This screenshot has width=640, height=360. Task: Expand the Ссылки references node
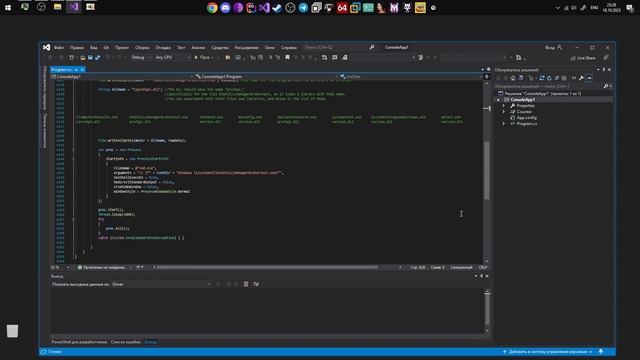click(x=504, y=111)
